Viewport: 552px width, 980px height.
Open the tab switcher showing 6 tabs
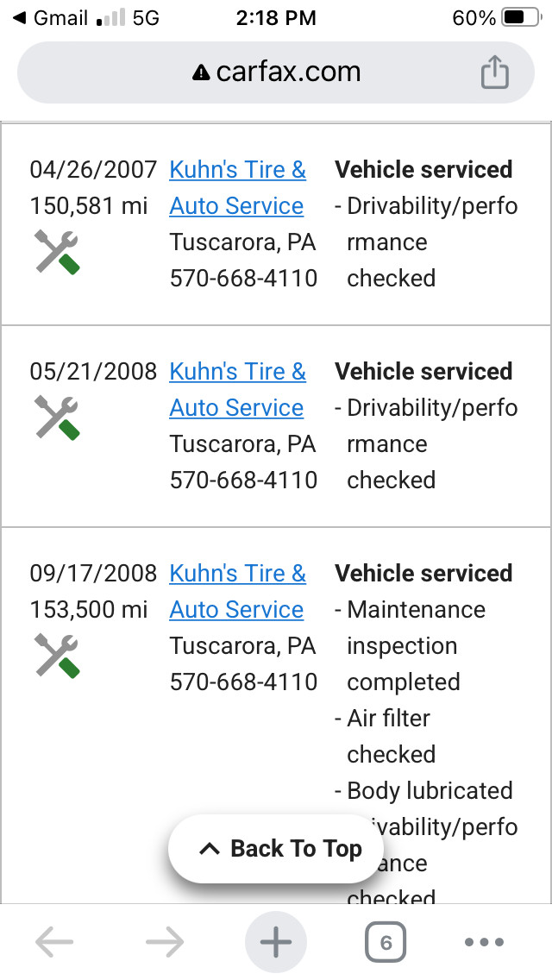385,942
